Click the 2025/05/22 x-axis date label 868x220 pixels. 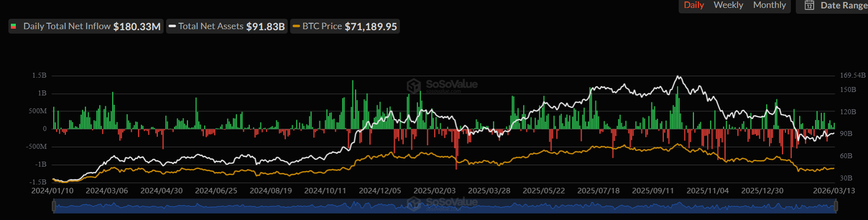point(544,191)
